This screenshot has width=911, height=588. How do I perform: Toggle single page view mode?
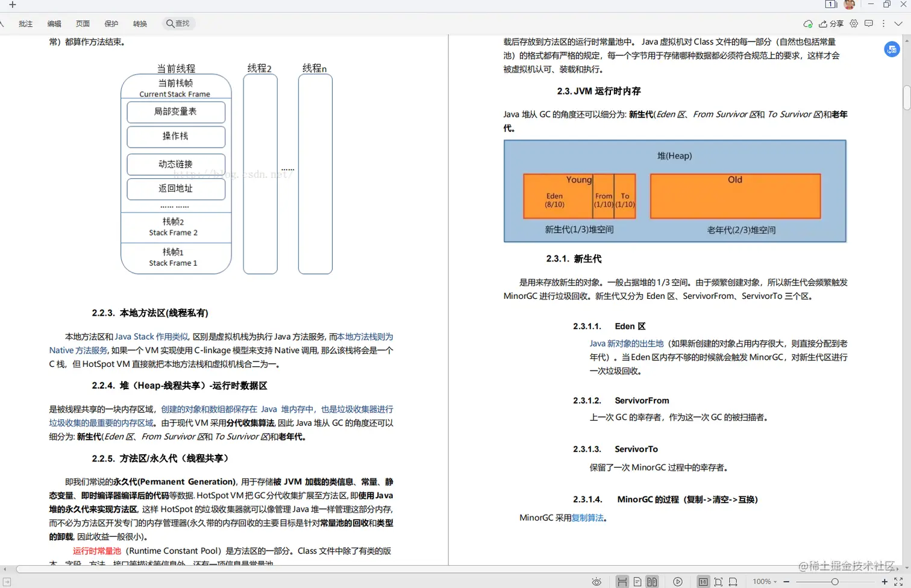637,581
